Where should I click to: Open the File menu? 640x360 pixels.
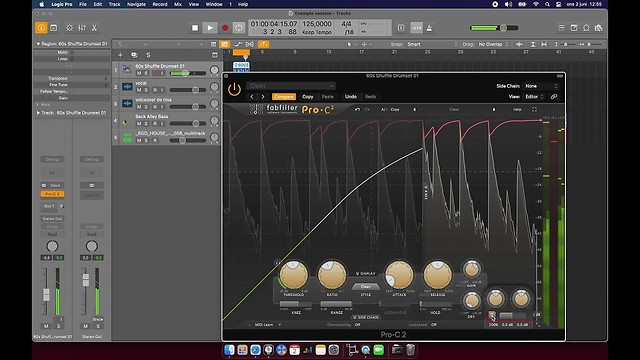83,4
